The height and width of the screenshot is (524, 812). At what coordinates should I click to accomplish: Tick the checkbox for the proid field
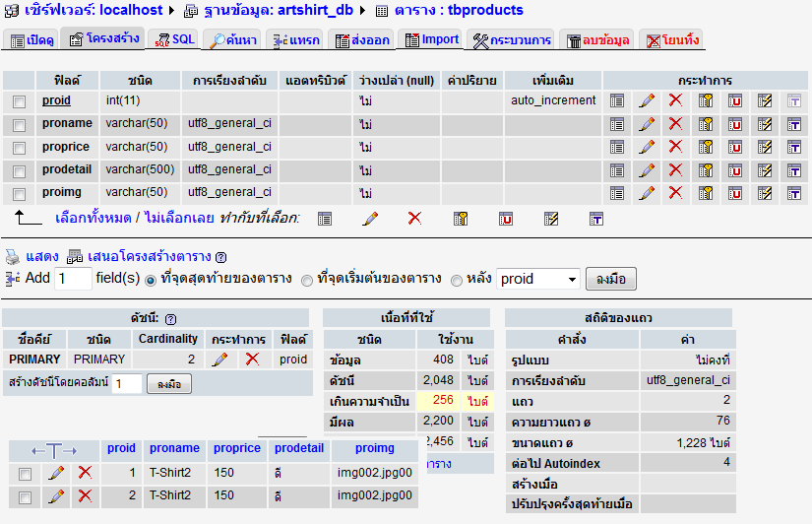point(19,101)
